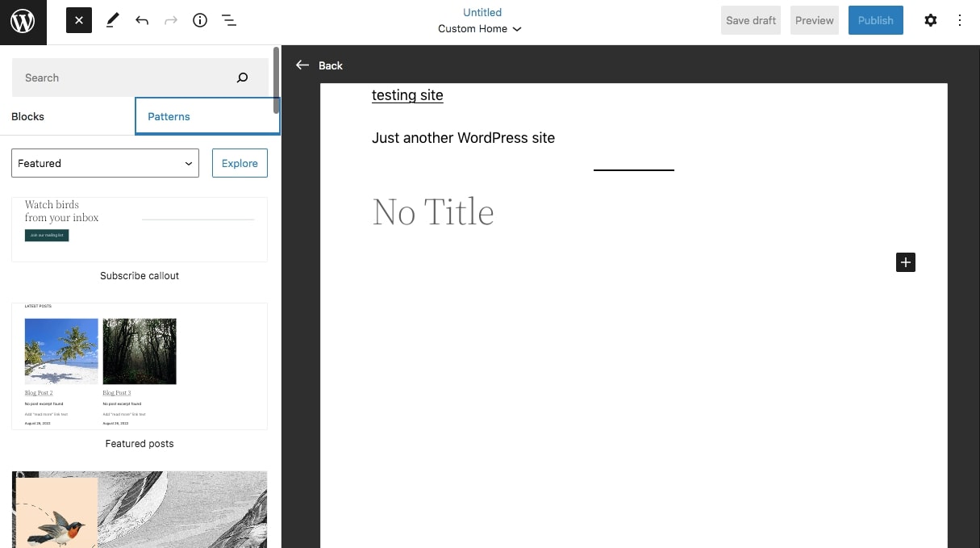
Task: Undo the last change
Action: pos(142,19)
